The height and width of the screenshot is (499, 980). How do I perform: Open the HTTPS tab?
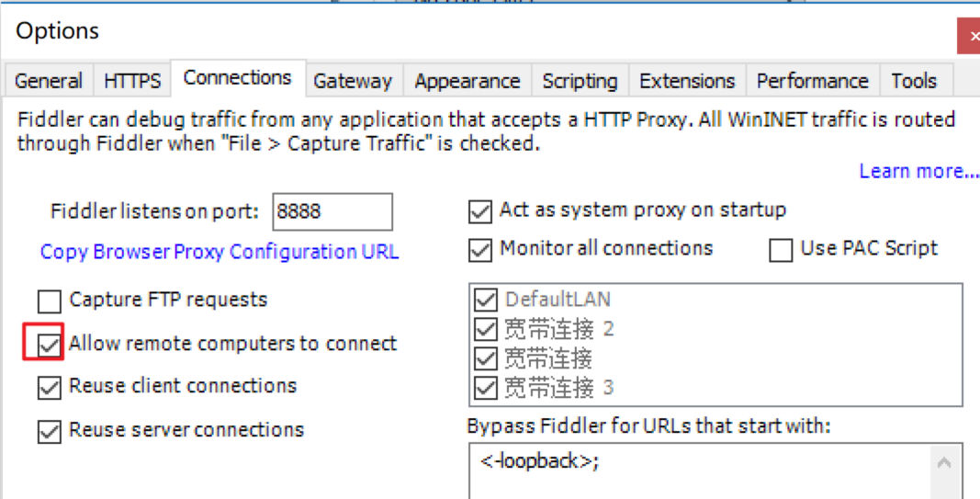(x=132, y=81)
